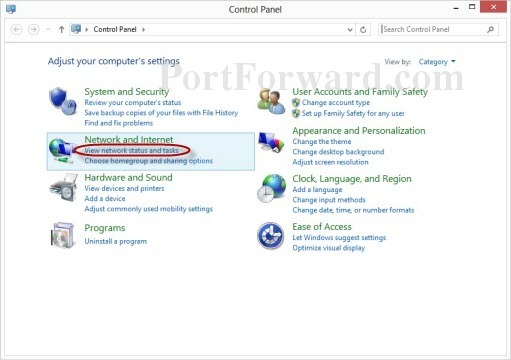Open System and Security category heading
The height and width of the screenshot is (360, 511).
(127, 91)
